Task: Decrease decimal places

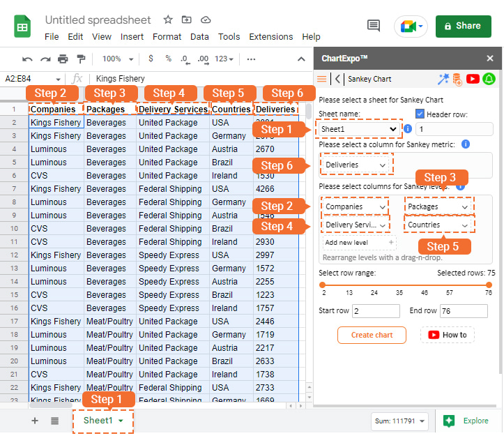Action: [x=185, y=59]
